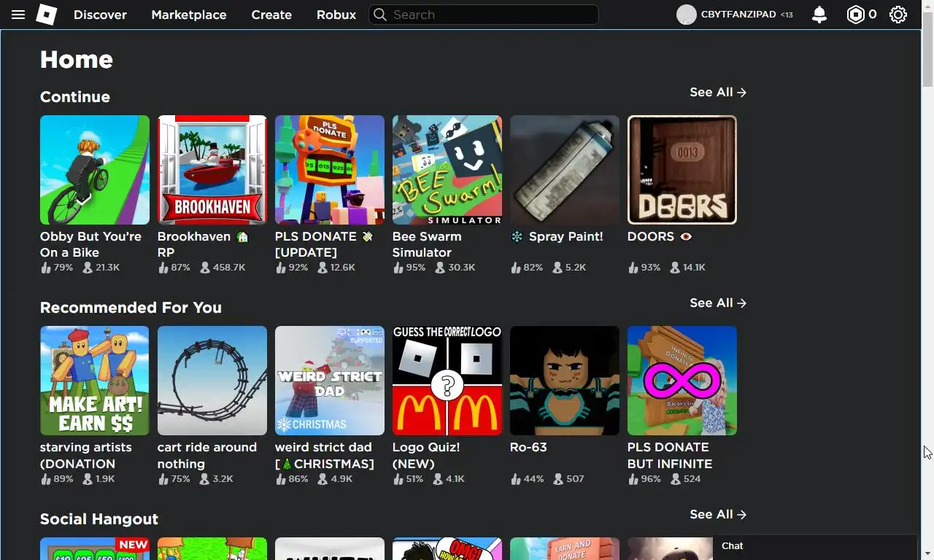Open Obby But You're On a Bike thumbnail
This screenshot has width=934, height=560.
tap(95, 170)
